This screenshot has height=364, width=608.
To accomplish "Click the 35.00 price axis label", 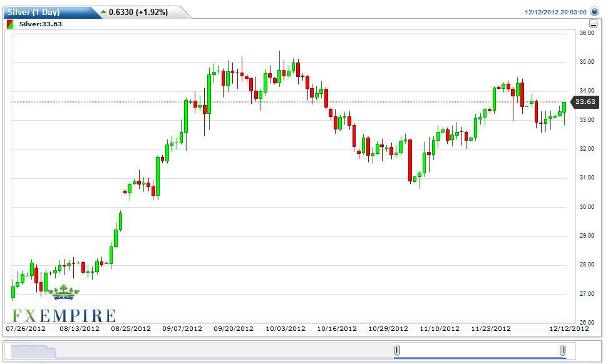I will click(x=586, y=62).
